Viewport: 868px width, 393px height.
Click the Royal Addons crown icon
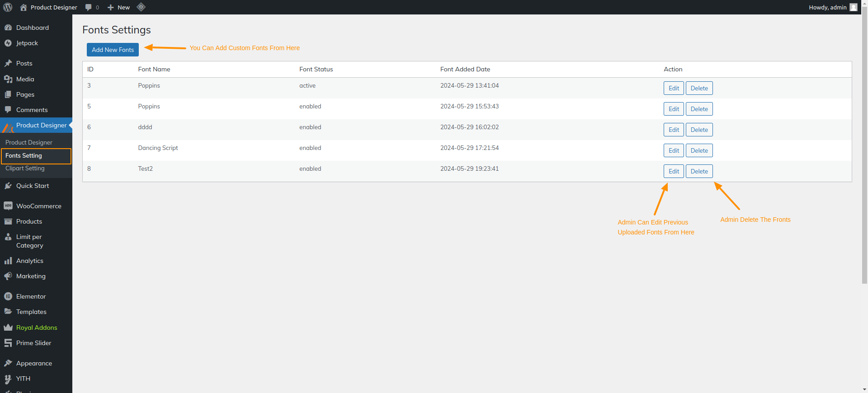click(8, 327)
